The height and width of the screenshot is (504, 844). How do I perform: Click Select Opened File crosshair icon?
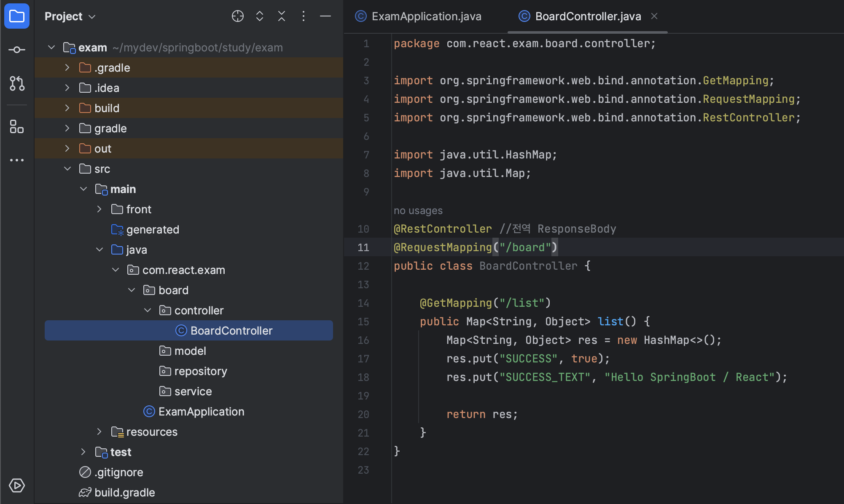[238, 16]
